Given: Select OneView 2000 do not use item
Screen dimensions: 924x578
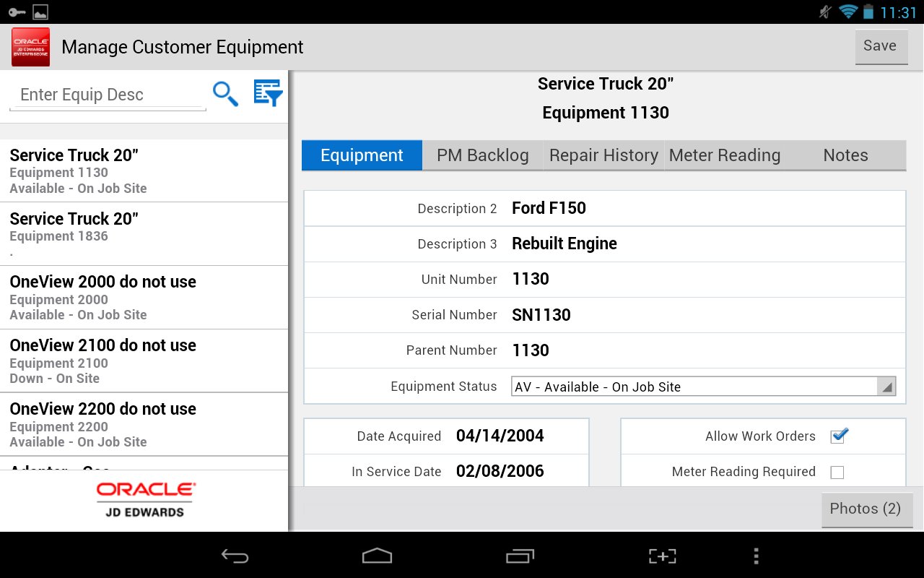Looking at the screenshot, I should 144,298.
